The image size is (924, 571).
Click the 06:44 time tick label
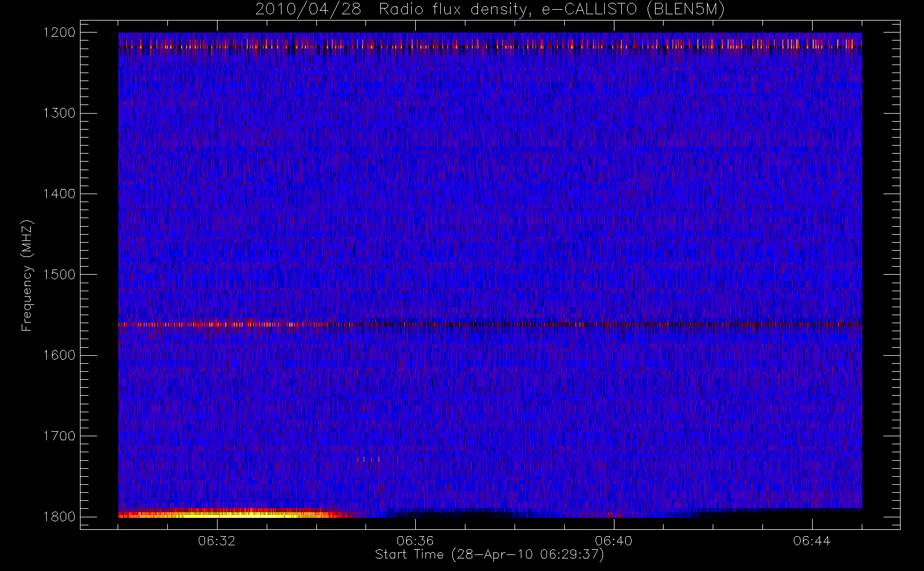point(811,541)
